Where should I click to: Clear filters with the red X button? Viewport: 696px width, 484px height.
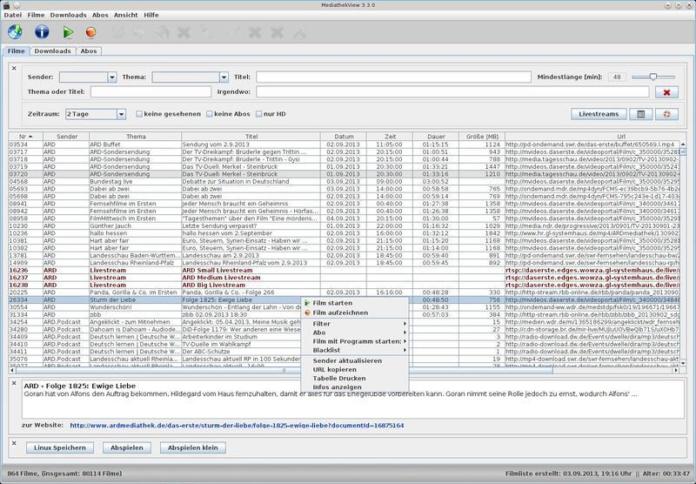coord(668,92)
